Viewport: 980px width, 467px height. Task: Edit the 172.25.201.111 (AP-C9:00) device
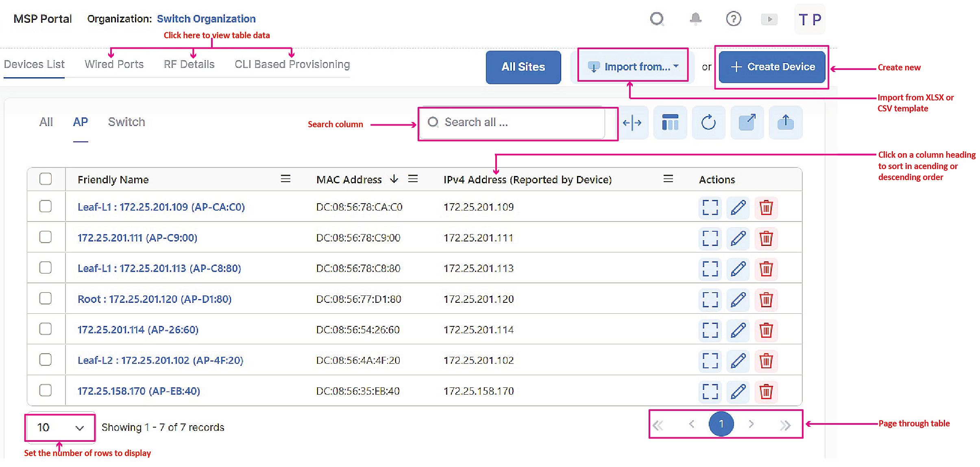[x=738, y=238]
